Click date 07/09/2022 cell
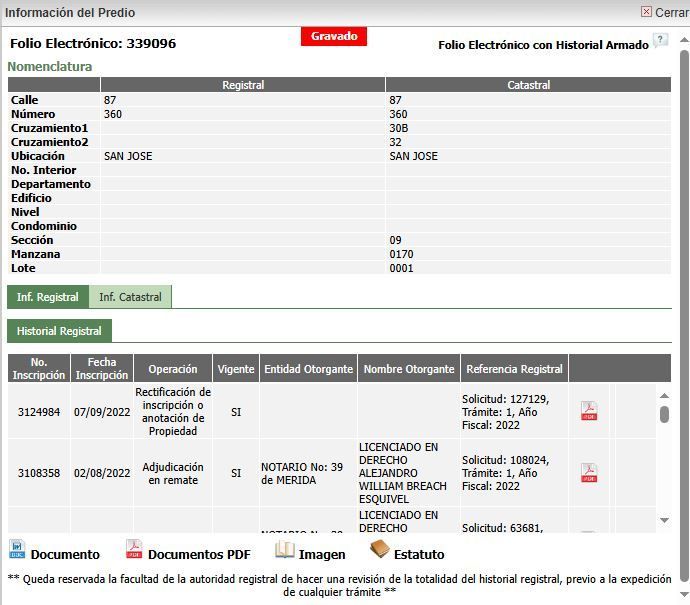Screen dimensions: 690x605 point(102,412)
